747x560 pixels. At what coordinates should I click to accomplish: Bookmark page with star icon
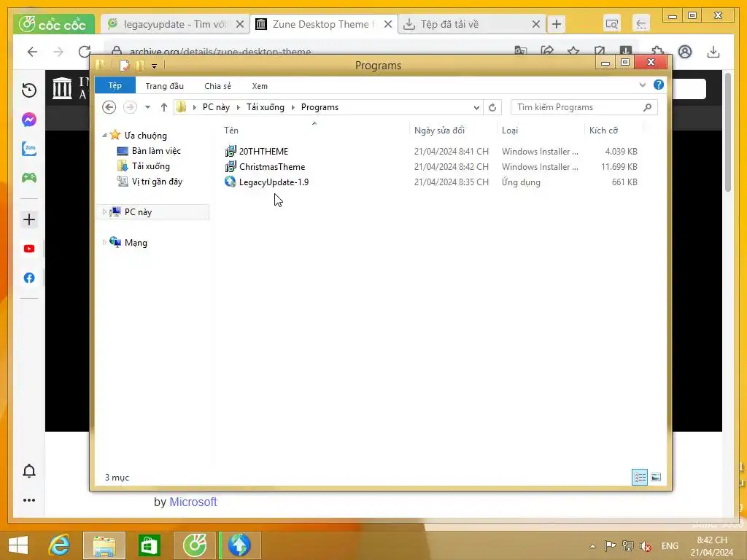[x=573, y=51]
